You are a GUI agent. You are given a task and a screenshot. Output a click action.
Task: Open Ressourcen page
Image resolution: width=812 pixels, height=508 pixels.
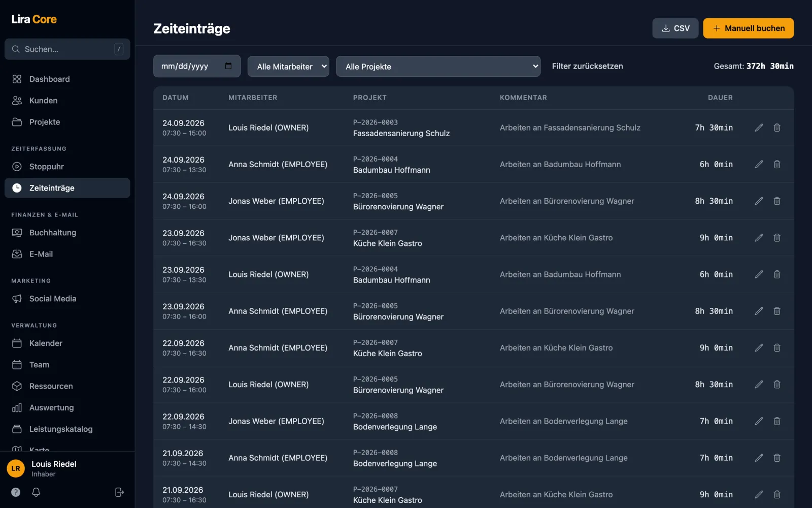point(67,386)
